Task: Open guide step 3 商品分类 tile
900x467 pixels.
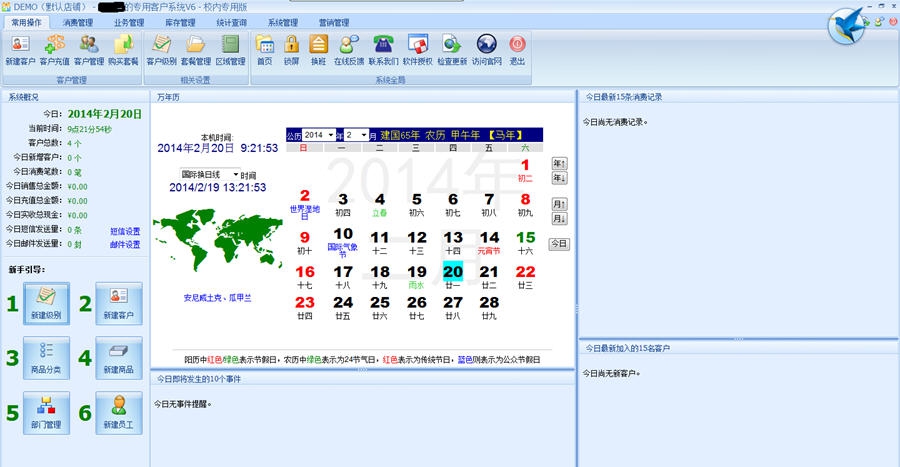Action: (x=46, y=358)
